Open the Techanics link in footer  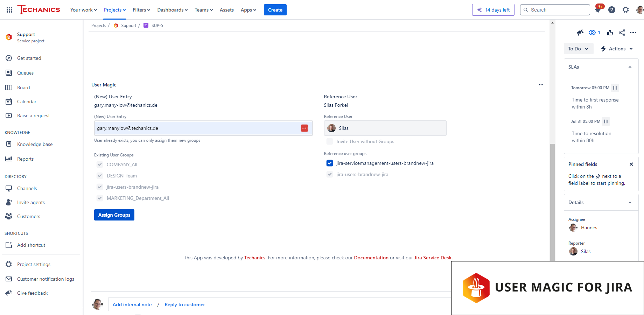tap(255, 258)
